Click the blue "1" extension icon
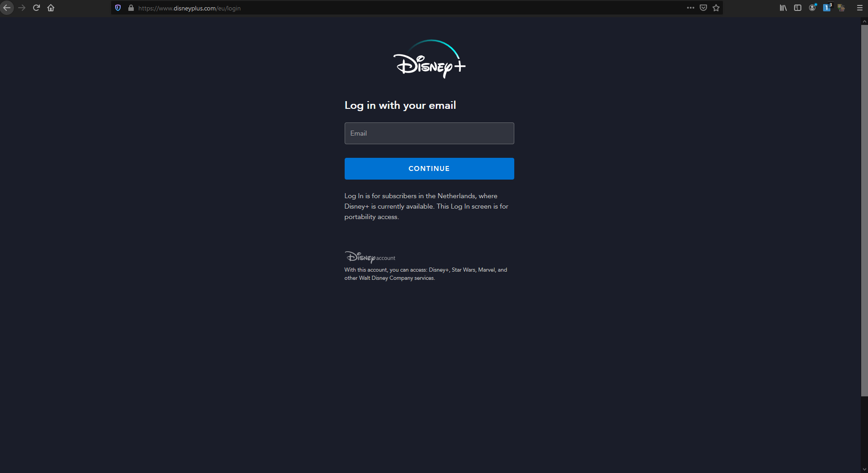 pyautogui.click(x=827, y=8)
